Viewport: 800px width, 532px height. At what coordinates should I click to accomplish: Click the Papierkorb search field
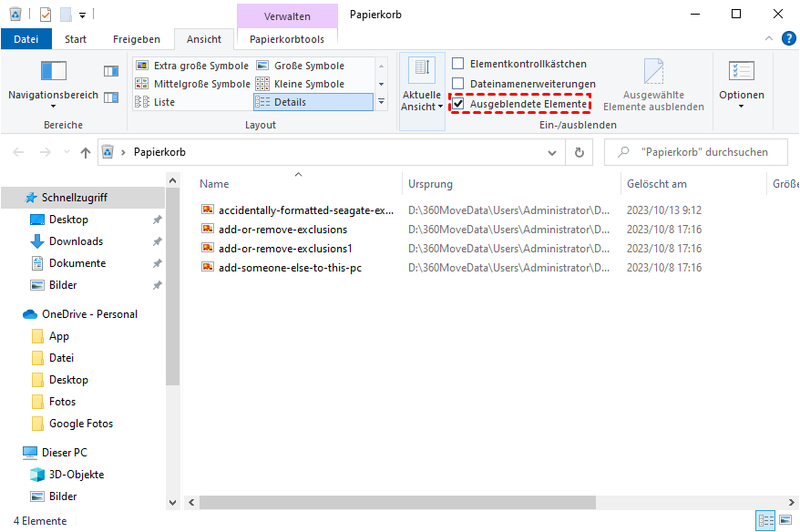(x=696, y=152)
